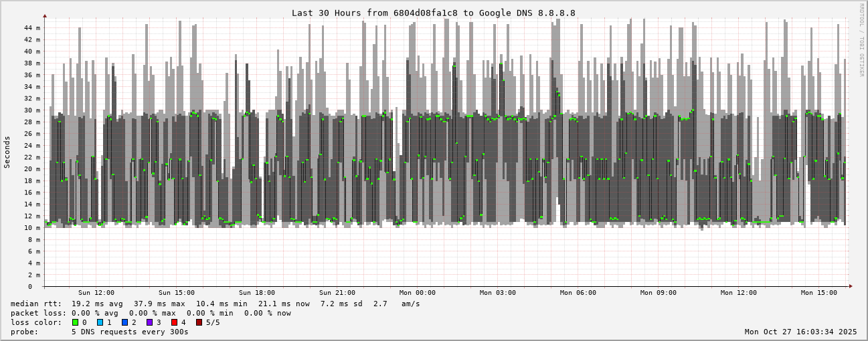Select the purple loss swatch labeled 3
This screenshot has width=868, height=341.
pos(149,322)
